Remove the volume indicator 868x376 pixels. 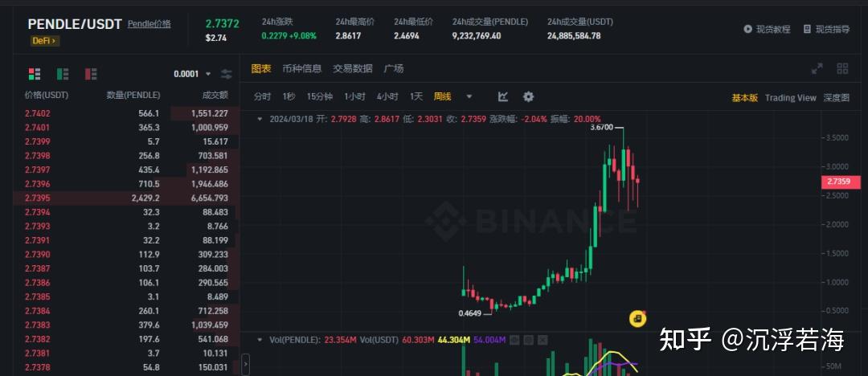542,340
